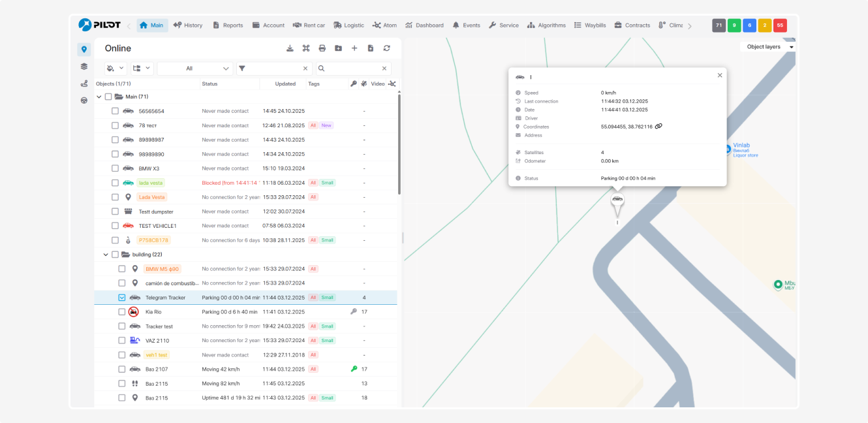The image size is (868, 423).
Task: Click the plus icon to add an object
Action: 354,48
